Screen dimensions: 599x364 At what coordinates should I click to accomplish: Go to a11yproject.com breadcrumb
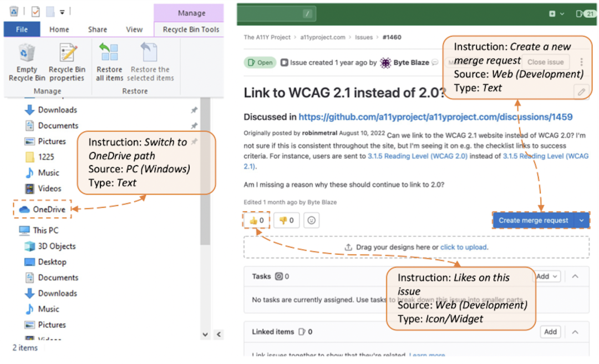(322, 37)
